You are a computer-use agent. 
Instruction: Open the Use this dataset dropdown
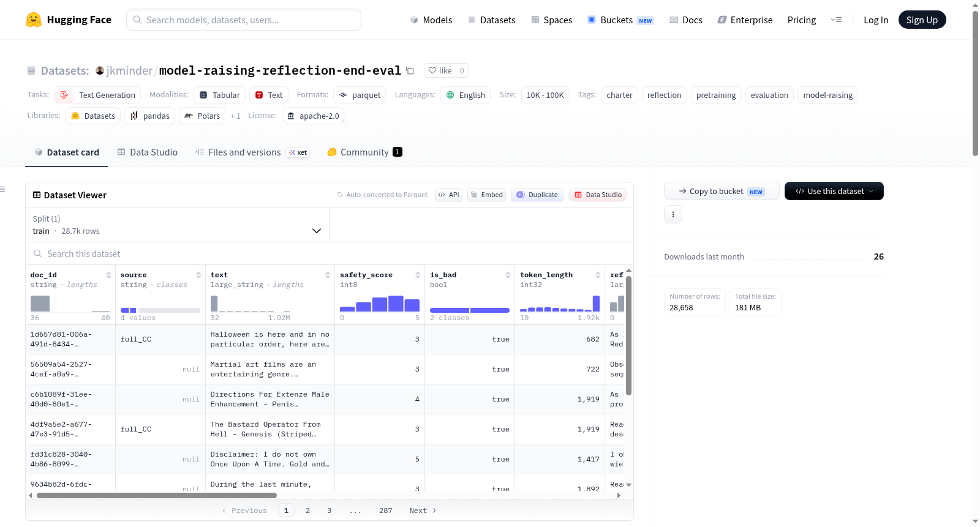coord(834,191)
